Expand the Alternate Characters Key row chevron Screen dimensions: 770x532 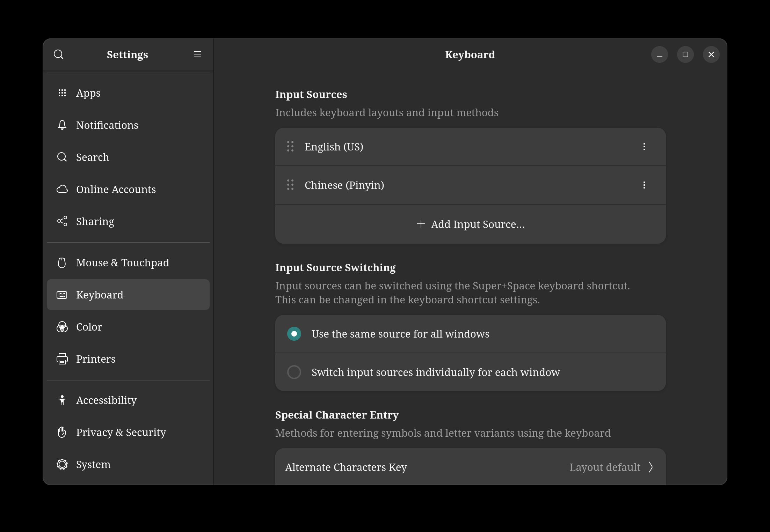[651, 467]
